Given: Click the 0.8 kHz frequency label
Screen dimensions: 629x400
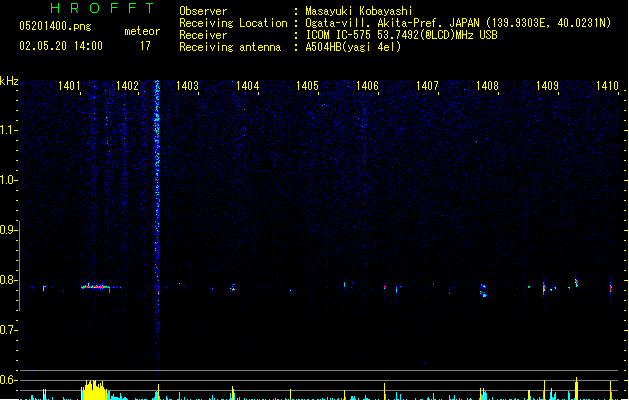Looking at the screenshot, I should click(x=8, y=280).
